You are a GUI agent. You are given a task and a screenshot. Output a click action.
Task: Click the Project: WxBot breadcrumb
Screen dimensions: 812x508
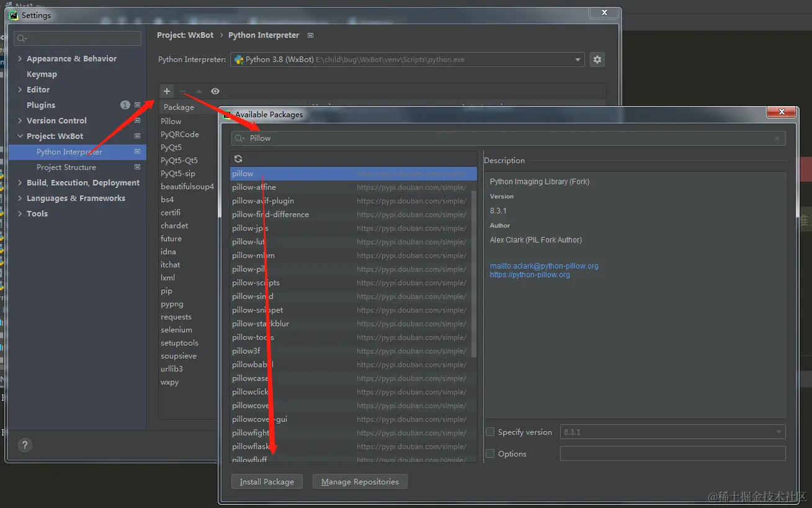pyautogui.click(x=185, y=35)
